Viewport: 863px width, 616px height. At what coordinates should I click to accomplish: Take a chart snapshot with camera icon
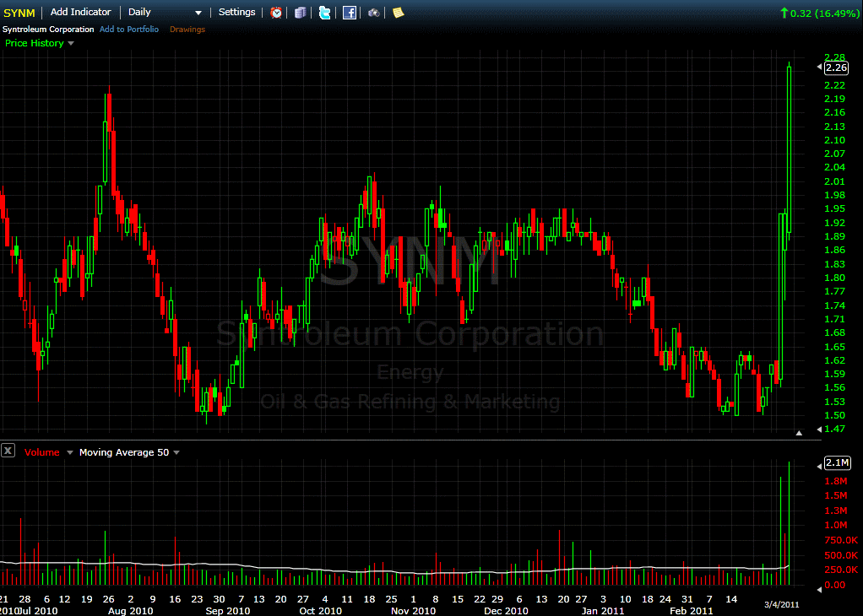point(374,12)
